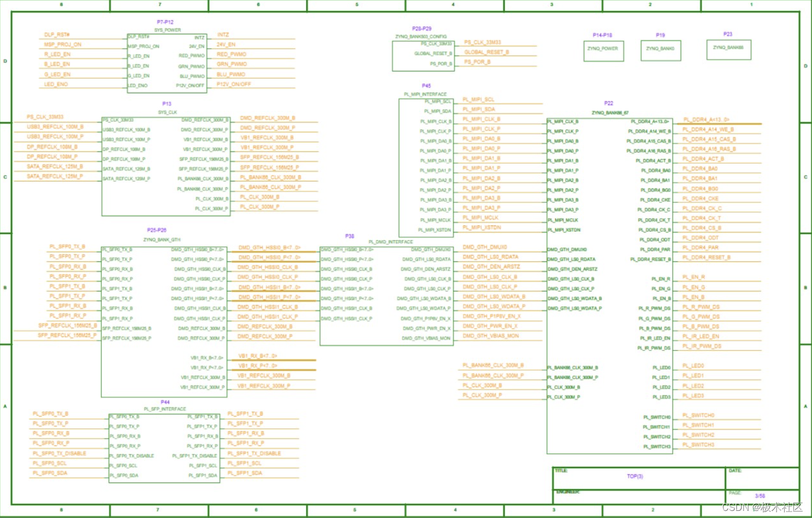Click the TOP(3) title text

(x=635, y=476)
